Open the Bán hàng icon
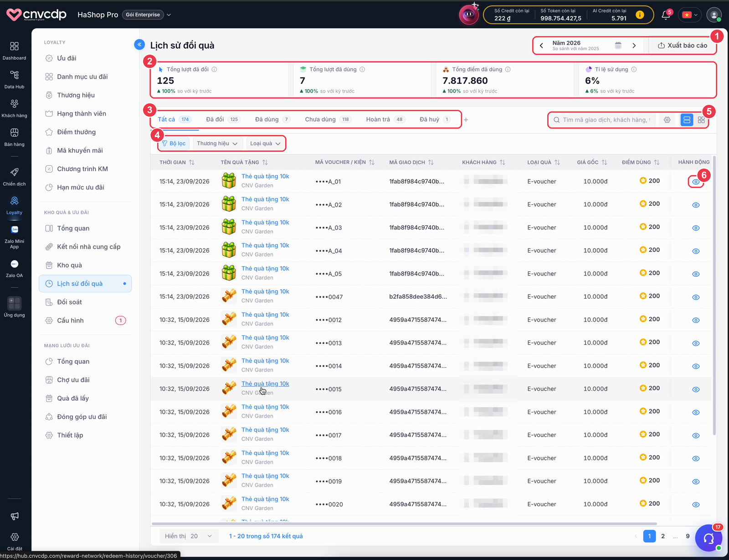This screenshot has width=729, height=560. tap(14, 132)
